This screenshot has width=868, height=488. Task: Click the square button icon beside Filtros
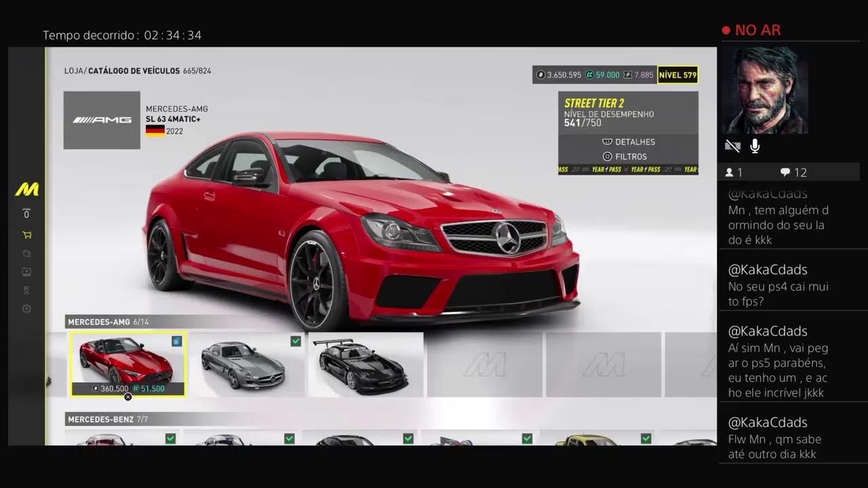point(608,157)
